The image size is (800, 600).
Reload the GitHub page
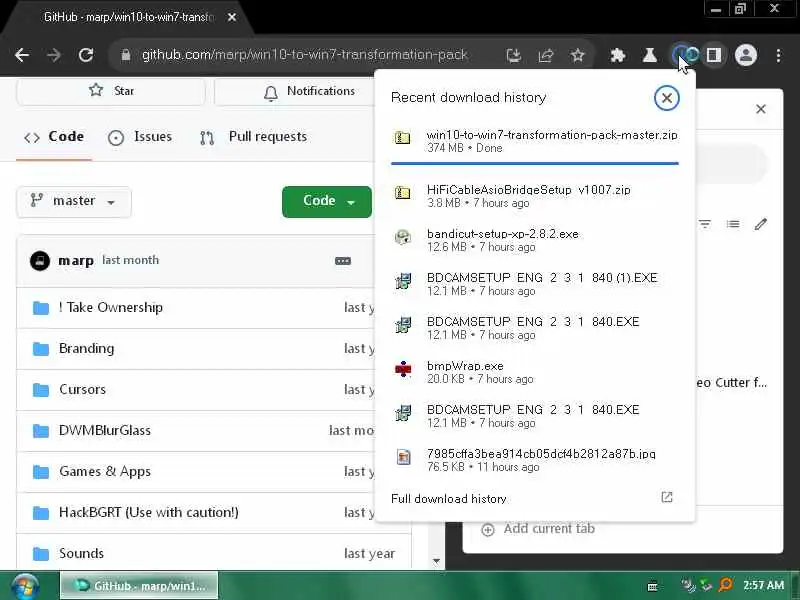[86, 55]
